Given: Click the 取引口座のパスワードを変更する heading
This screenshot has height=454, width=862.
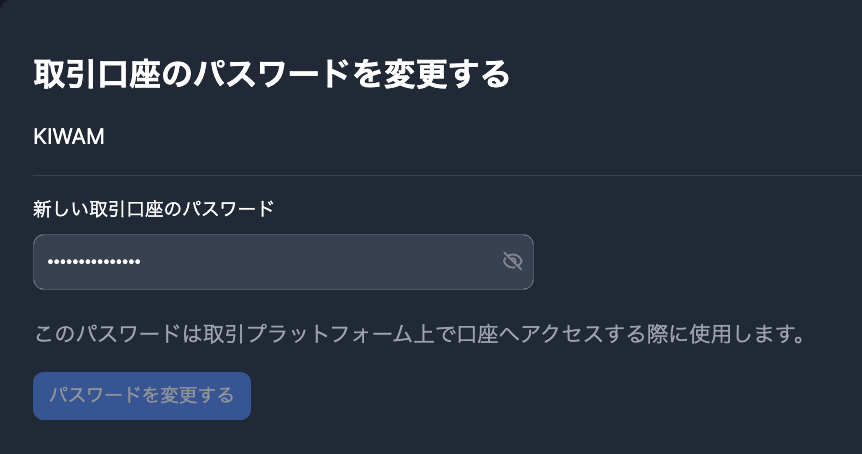Looking at the screenshot, I should click(x=271, y=76).
